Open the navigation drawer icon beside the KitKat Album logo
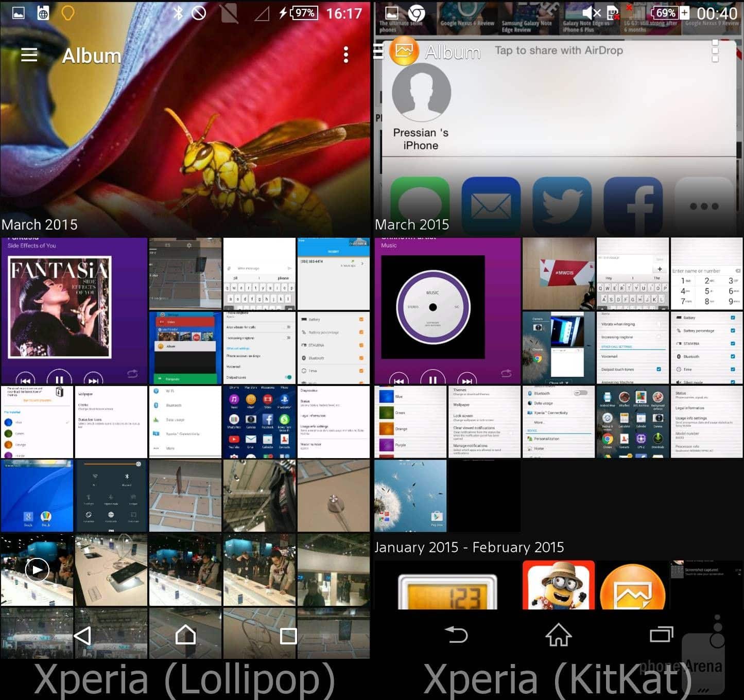Image resolution: width=744 pixels, height=700 pixels. coord(378,51)
